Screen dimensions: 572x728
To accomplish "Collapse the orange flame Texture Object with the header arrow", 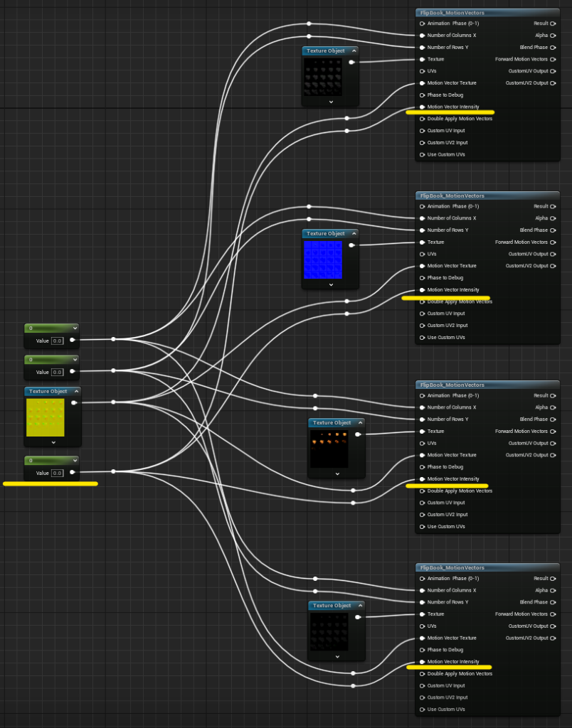I will 360,422.
